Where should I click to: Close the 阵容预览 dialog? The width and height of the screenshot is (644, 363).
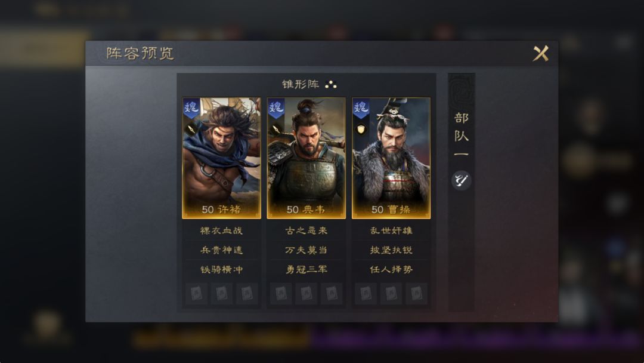(x=540, y=54)
